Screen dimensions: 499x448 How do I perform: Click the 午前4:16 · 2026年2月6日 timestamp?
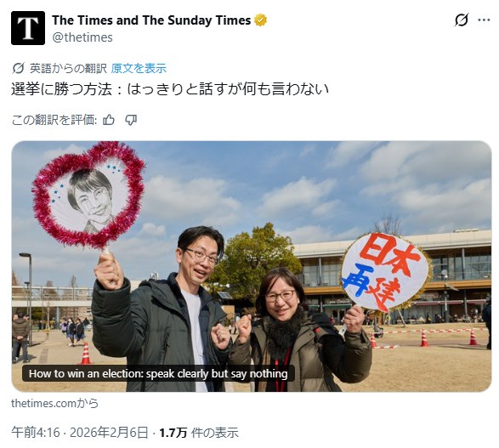tap(80, 433)
